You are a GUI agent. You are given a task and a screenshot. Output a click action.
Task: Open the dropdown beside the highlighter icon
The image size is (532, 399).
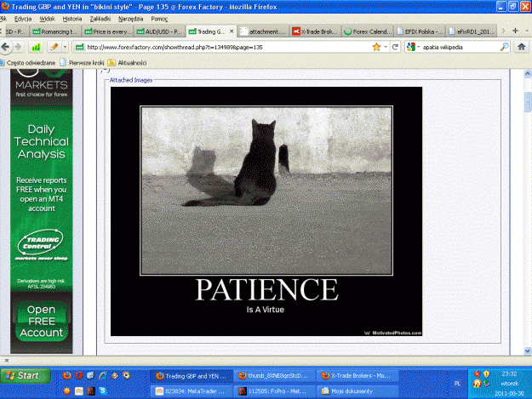pos(65,47)
